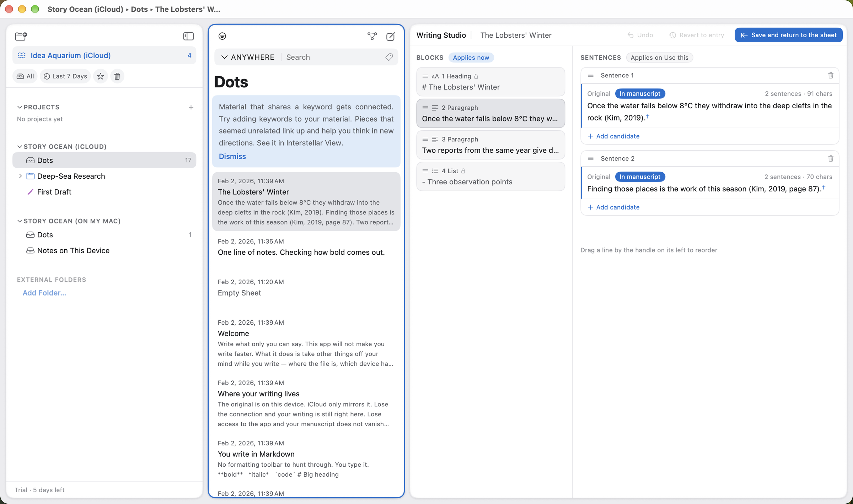853x504 pixels.
Task: Select the 3 Paragraph block
Action: [x=490, y=145]
